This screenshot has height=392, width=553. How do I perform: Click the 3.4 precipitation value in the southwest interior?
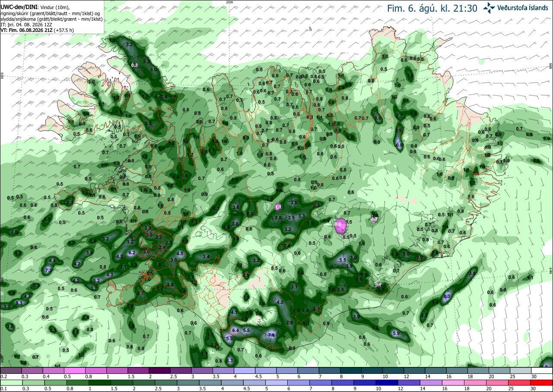[206, 257]
